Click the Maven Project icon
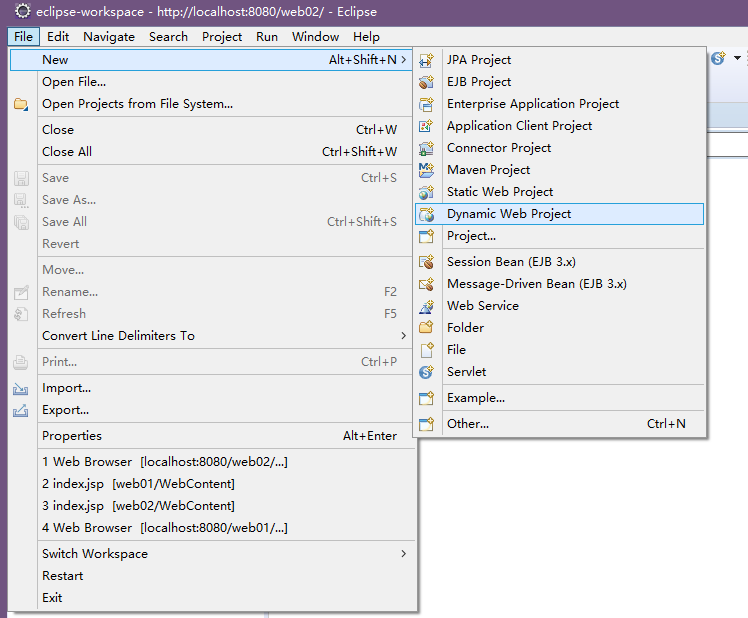The width and height of the screenshot is (748, 618). coord(426,170)
